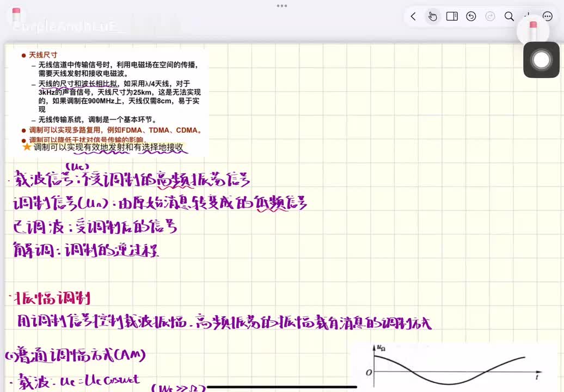Tap the line 无线传输系统,调制是一个基本环节
The image size is (564, 392).
tap(97, 120)
